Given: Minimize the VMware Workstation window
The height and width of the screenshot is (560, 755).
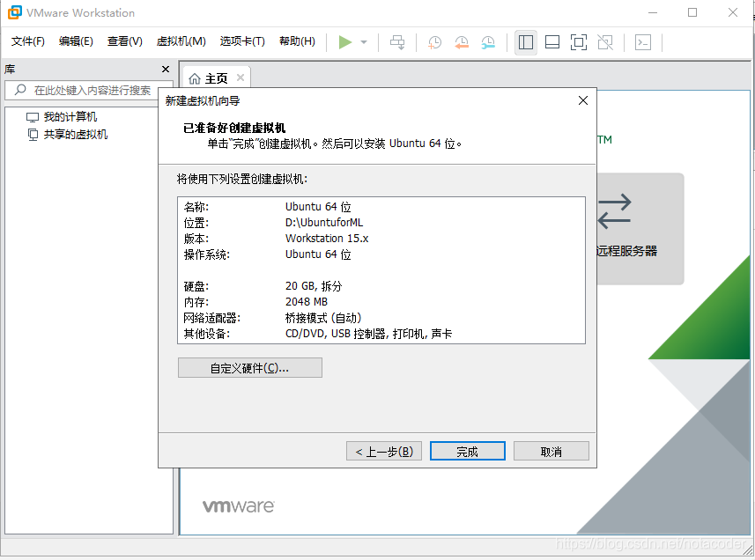Looking at the screenshot, I should click(x=653, y=12).
